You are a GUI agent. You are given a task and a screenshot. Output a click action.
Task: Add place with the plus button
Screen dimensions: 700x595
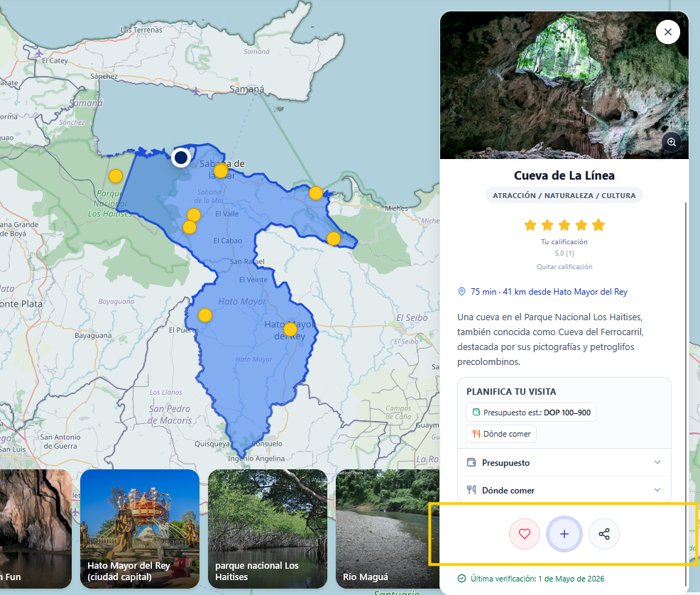click(x=564, y=534)
